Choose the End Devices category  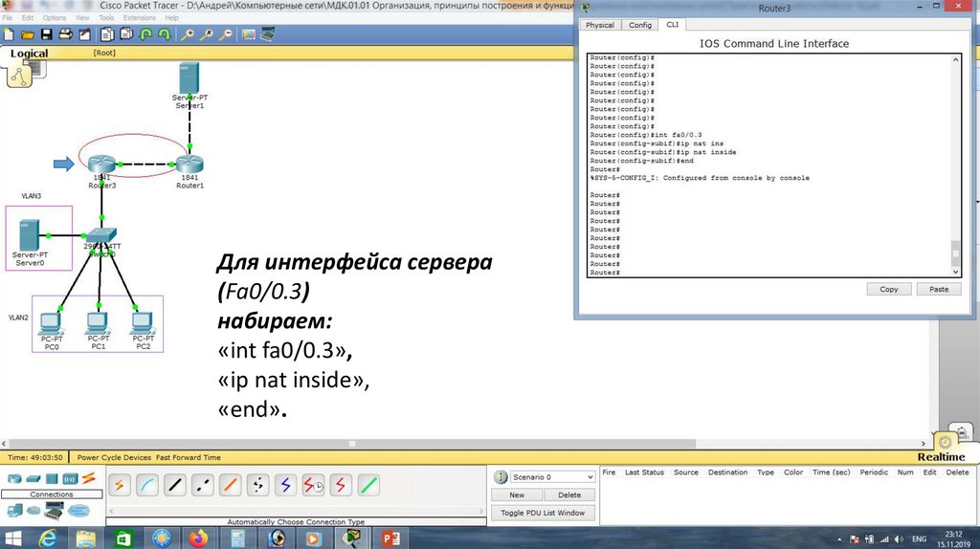[14, 511]
